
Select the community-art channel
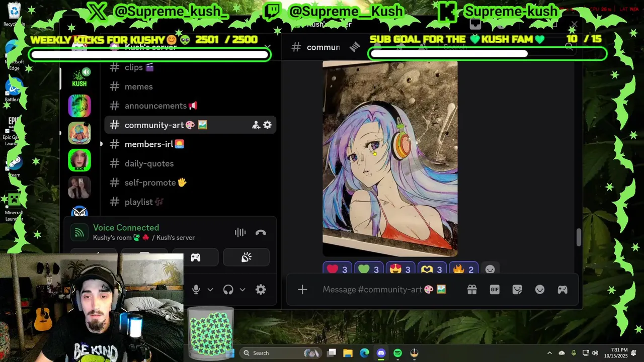pyautogui.click(x=190, y=125)
